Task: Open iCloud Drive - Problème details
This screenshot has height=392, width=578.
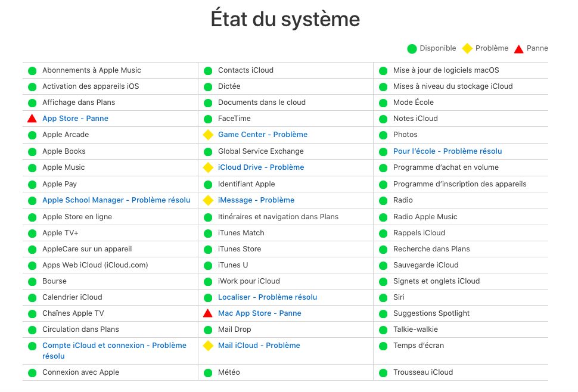Action: 261,167
